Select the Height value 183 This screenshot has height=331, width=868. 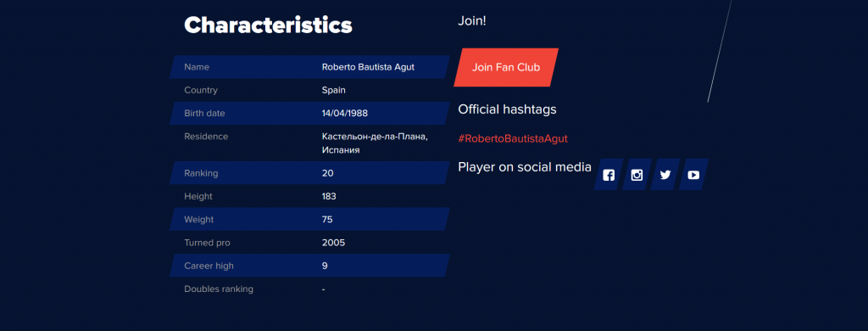pyautogui.click(x=329, y=196)
